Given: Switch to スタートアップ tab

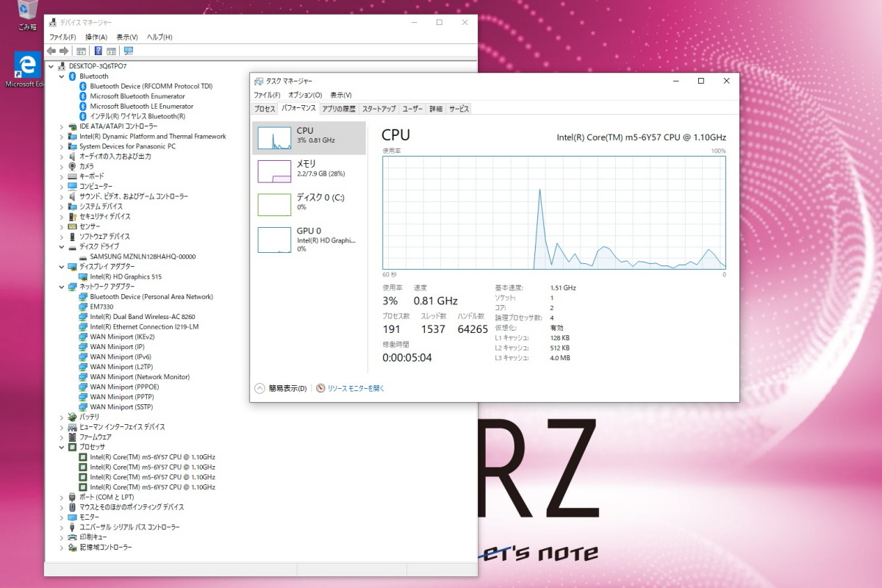Looking at the screenshot, I should (379, 109).
